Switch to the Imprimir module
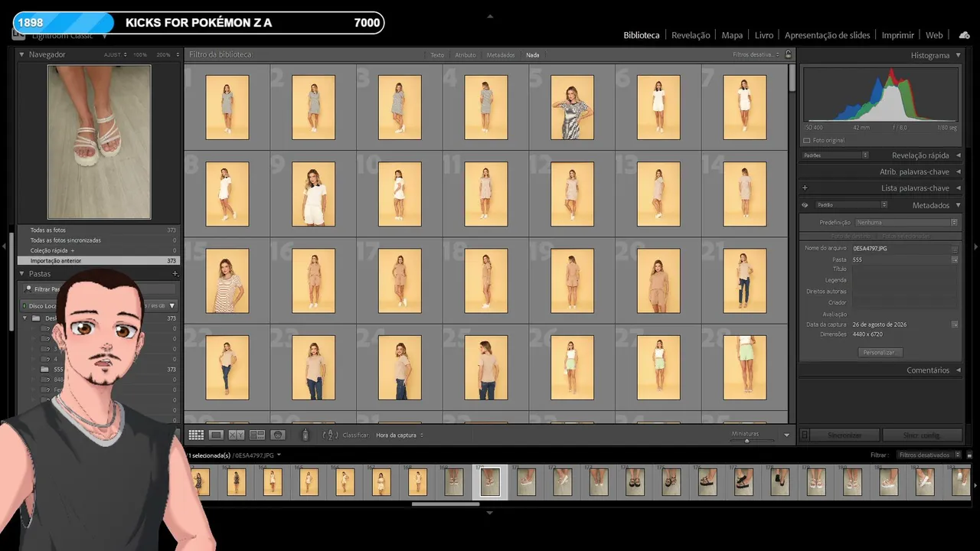This screenshot has width=980, height=551. 898,35
